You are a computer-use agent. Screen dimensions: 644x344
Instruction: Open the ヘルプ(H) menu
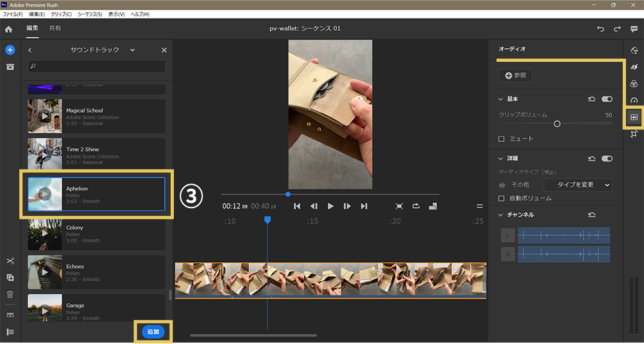click(x=140, y=14)
